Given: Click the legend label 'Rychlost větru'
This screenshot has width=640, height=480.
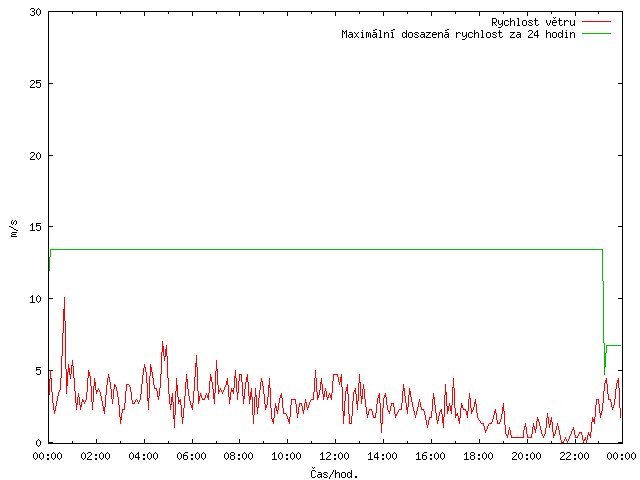Looking at the screenshot, I should click(533, 22).
